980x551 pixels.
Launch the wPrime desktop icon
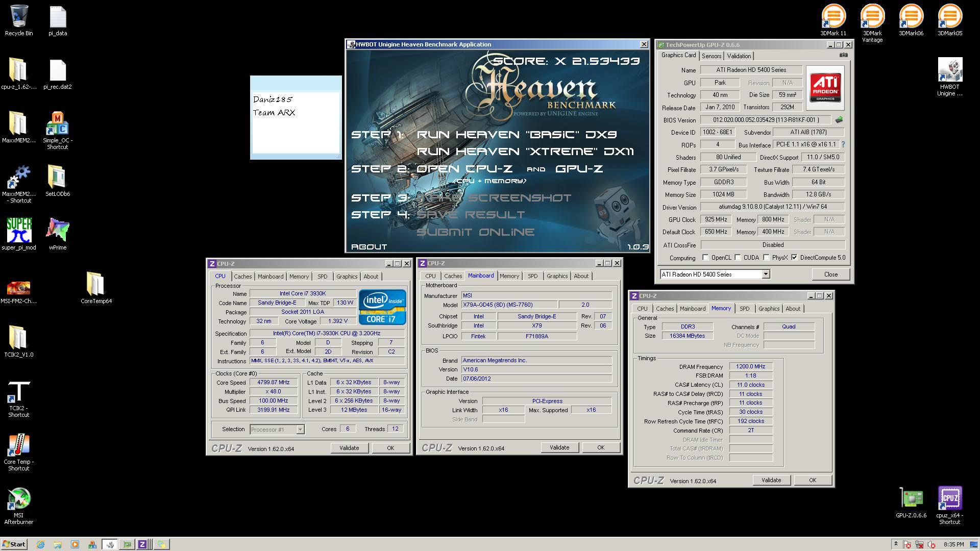point(58,234)
